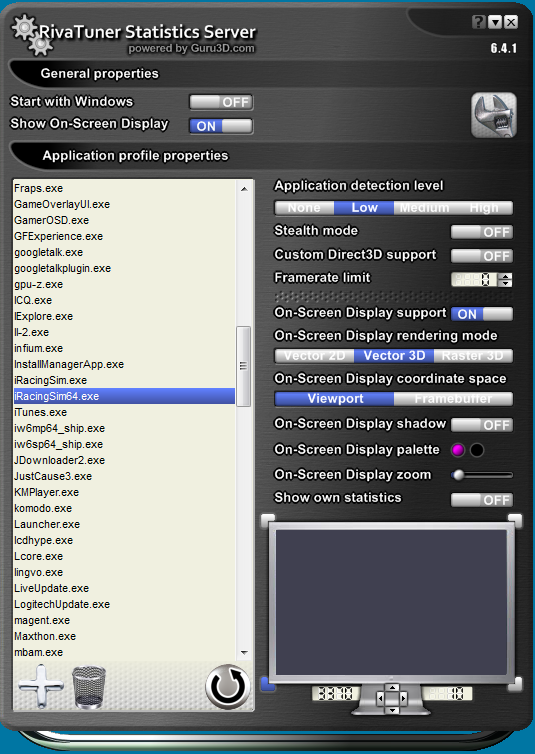The image size is (535, 754).
Task: Select Viewport coordinate space
Action: click(335, 399)
